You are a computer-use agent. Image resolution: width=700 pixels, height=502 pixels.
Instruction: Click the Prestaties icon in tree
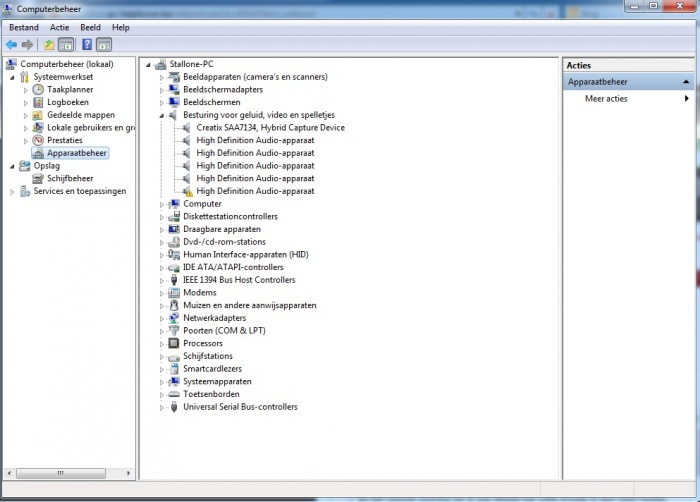click(x=38, y=140)
